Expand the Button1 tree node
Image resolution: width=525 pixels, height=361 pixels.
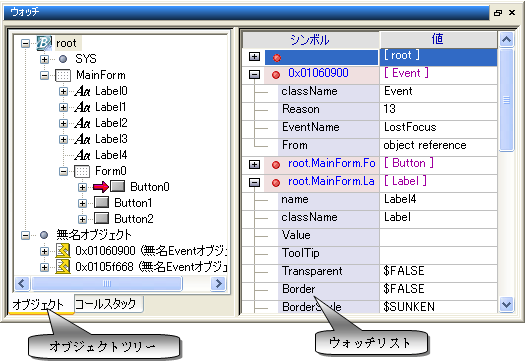(x=82, y=203)
